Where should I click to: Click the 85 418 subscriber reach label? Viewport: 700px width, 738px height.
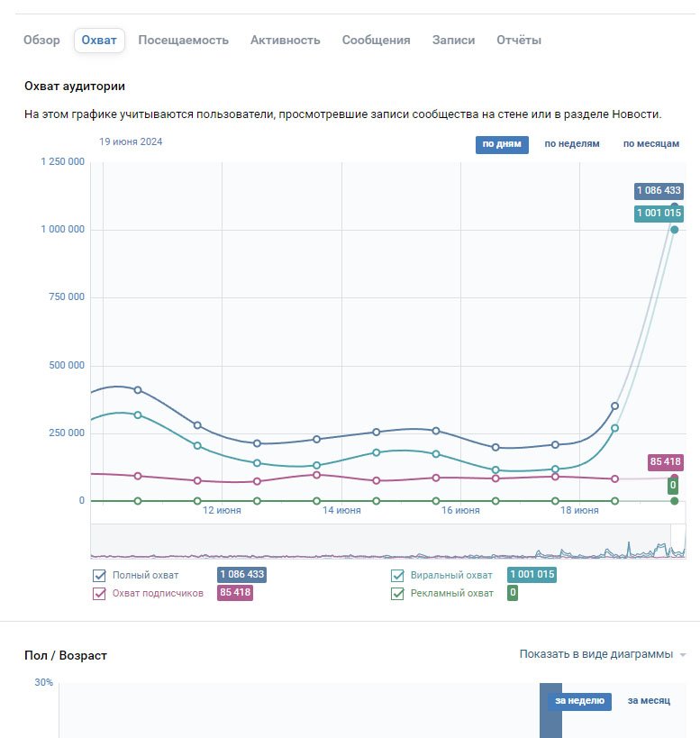pyautogui.click(x=665, y=462)
